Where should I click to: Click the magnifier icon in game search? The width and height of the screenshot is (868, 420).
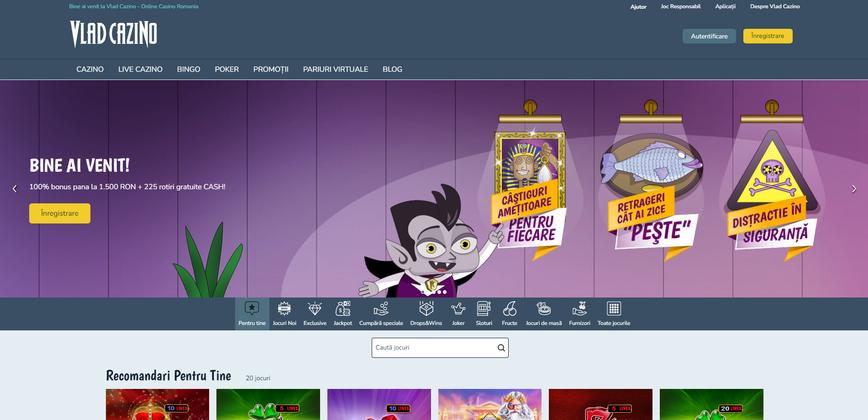[501, 348]
